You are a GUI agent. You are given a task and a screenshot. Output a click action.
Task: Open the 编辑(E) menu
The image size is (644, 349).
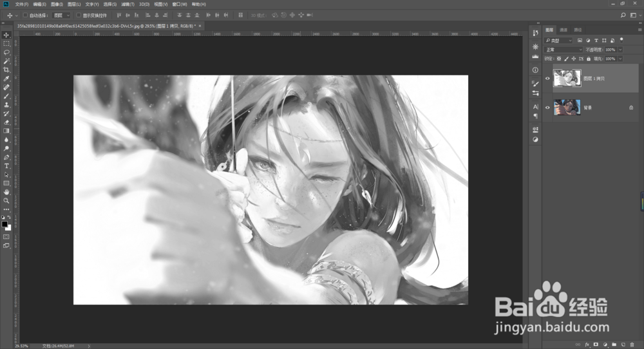coord(39,4)
